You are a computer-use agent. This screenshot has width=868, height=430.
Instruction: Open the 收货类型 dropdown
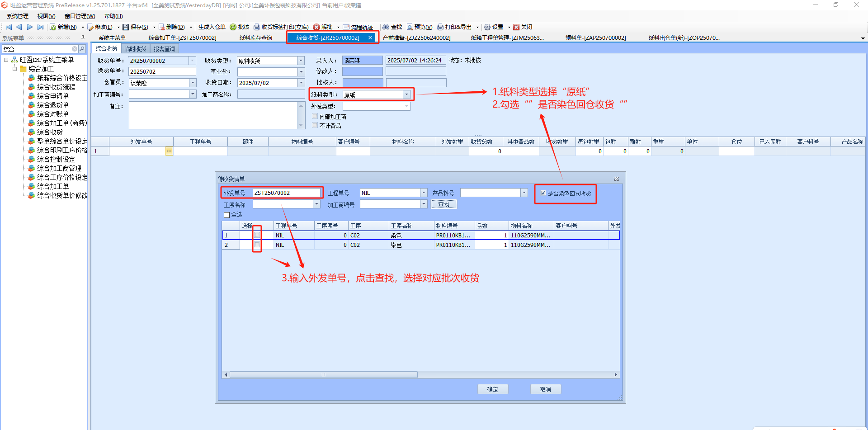(301, 61)
